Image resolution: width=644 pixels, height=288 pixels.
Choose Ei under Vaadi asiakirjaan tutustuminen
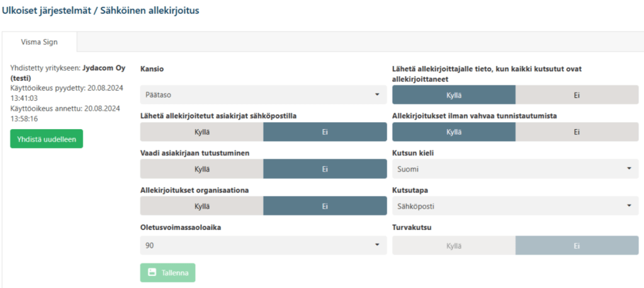(x=325, y=169)
